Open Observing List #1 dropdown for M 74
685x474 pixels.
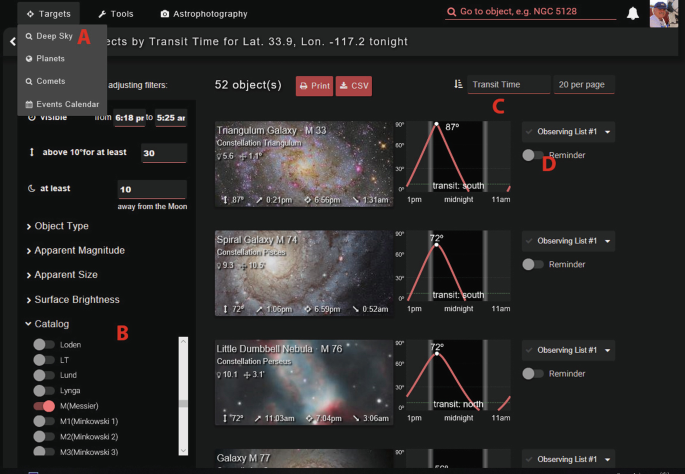point(567,240)
